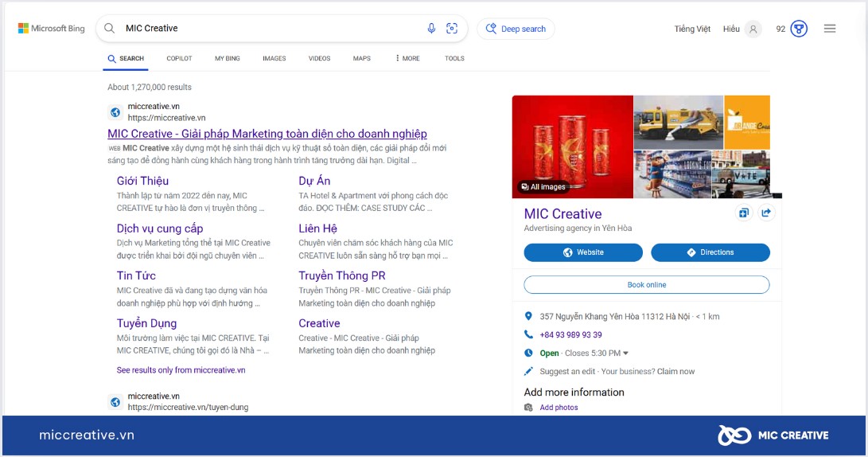Click the Microsoft Rewards medal icon
Screen dimensions: 868x457
pyautogui.click(x=799, y=29)
